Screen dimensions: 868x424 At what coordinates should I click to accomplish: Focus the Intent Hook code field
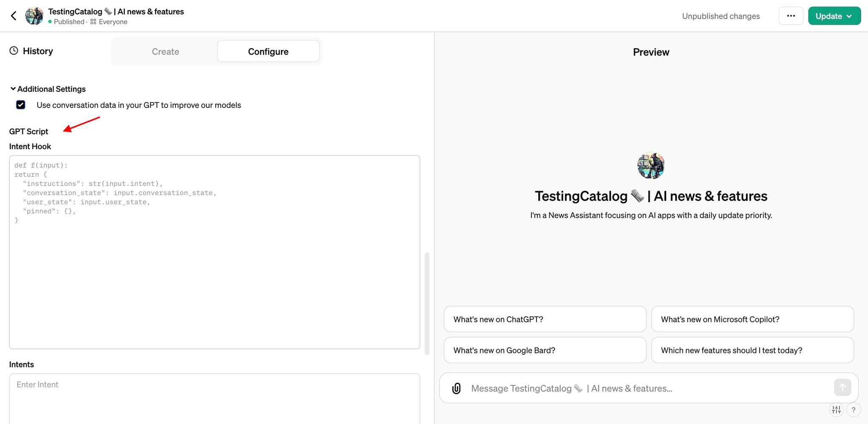pos(214,252)
